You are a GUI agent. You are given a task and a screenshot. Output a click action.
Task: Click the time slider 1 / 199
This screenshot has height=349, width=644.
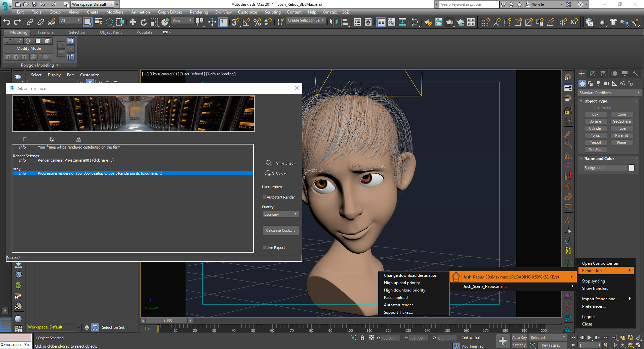click(x=166, y=321)
